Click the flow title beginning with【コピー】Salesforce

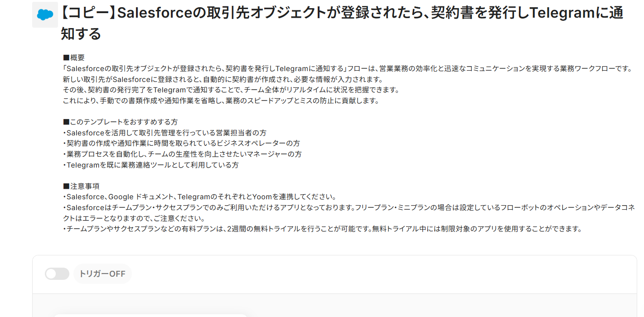pos(342,23)
